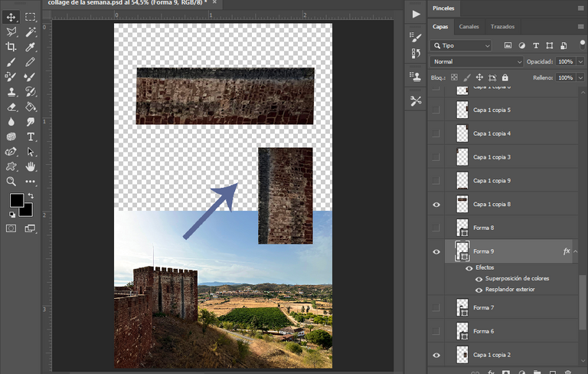Choose the Pen tool
Image resolution: width=588 pixels, height=374 pixels.
[11, 152]
